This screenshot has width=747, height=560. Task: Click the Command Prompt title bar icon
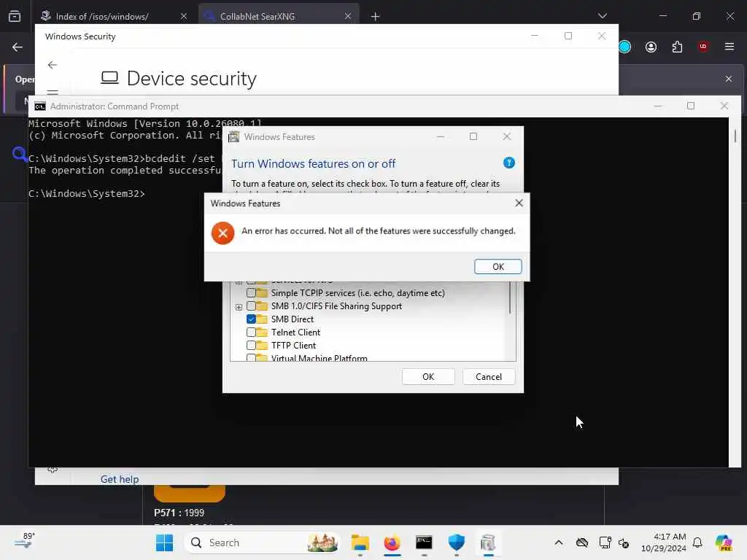(x=40, y=106)
